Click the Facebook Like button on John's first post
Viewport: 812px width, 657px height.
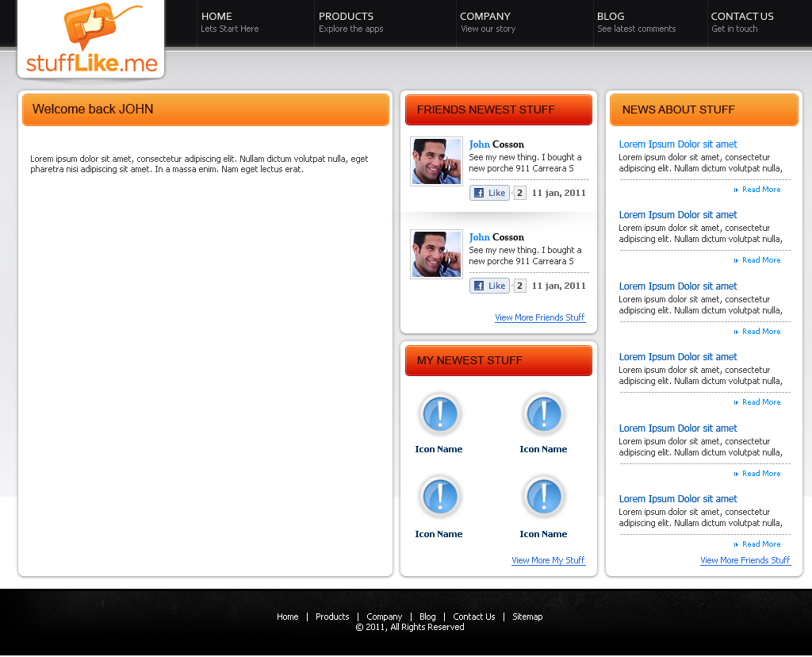[x=489, y=192]
